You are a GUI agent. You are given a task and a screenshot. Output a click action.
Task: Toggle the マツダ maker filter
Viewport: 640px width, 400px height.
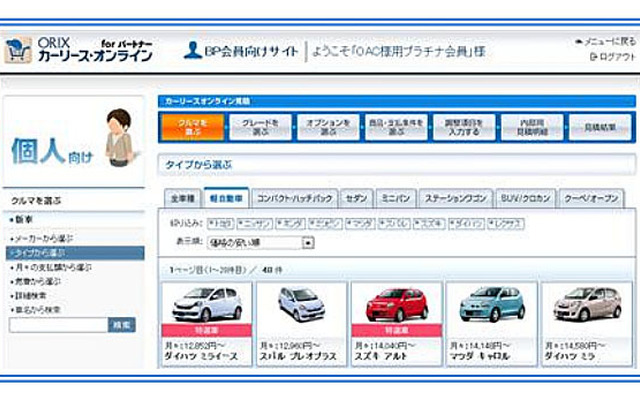(x=360, y=224)
